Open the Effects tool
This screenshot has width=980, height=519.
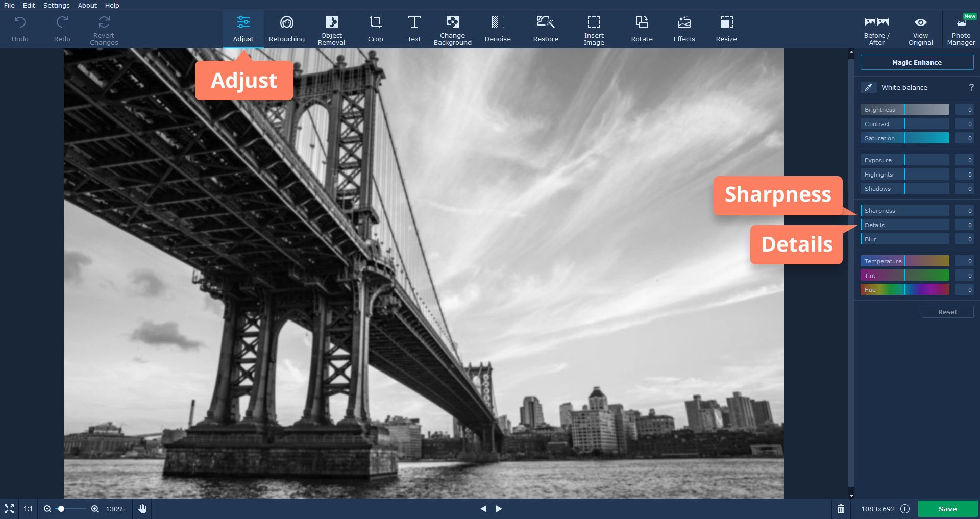coord(684,29)
